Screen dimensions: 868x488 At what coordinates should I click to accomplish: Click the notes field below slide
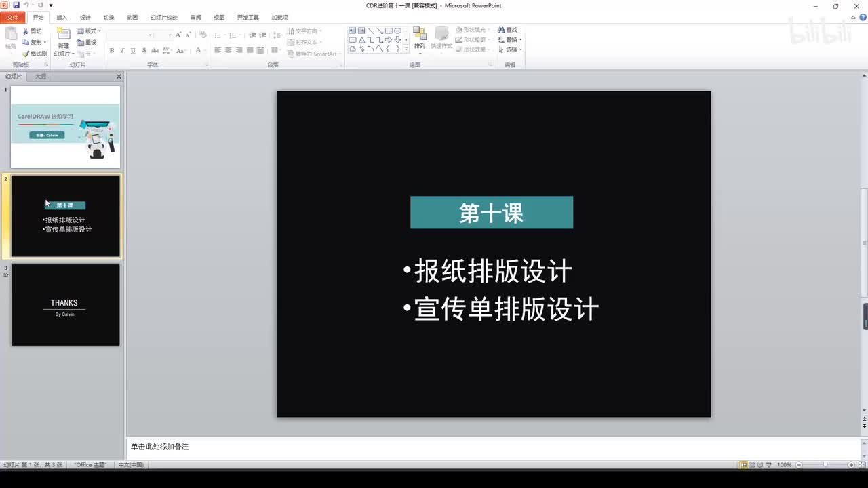click(x=492, y=447)
